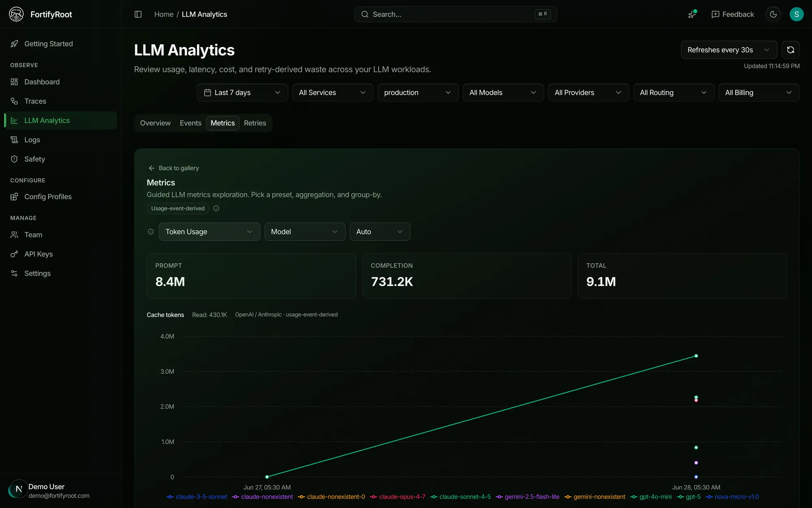Open user avatar S menu
This screenshot has height=508, width=812.
797,14
